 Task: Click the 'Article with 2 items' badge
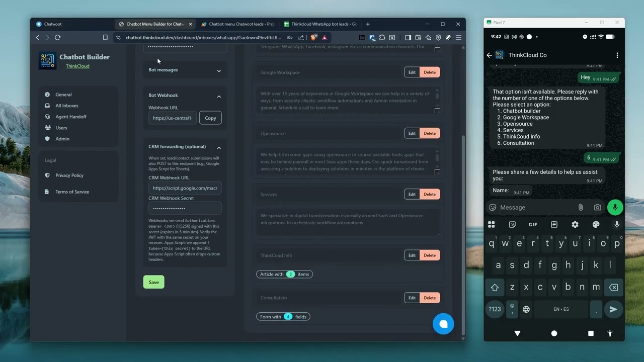point(285,274)
